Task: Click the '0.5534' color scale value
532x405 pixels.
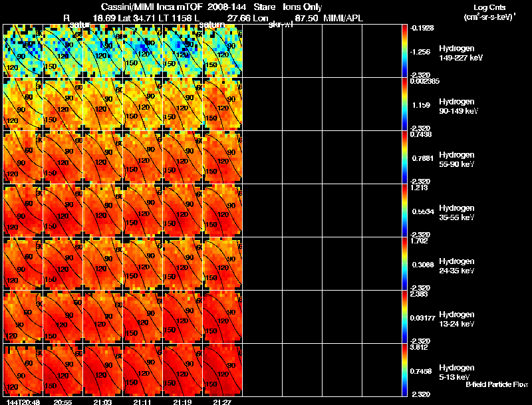Action: coord(423,211)
